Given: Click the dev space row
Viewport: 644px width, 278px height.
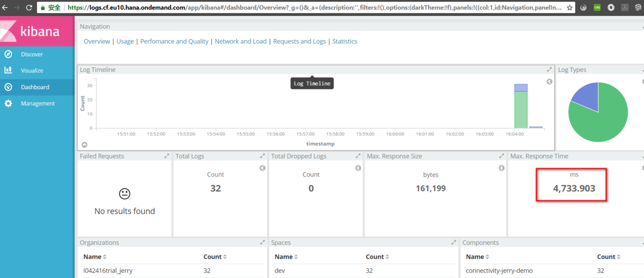Looking at the screenshot, I should click(x=363, y=270).
